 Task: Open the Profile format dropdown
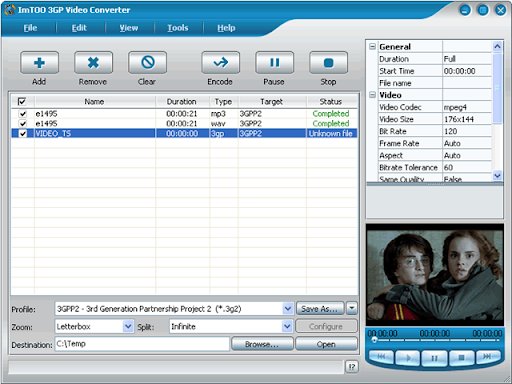[288, 309]
